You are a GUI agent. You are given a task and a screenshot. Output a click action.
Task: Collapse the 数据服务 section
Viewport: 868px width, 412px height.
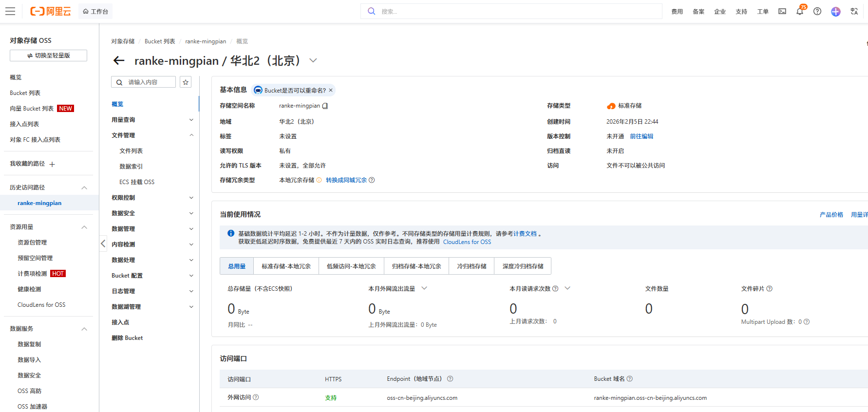[84, 329]
